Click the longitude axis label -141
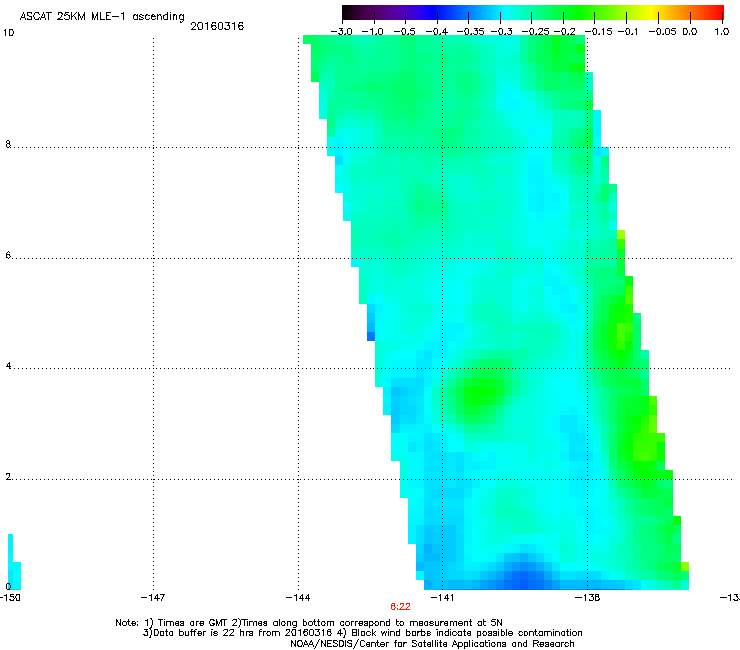This screenshot has height=650, width=740. click(x=442, y=598)
